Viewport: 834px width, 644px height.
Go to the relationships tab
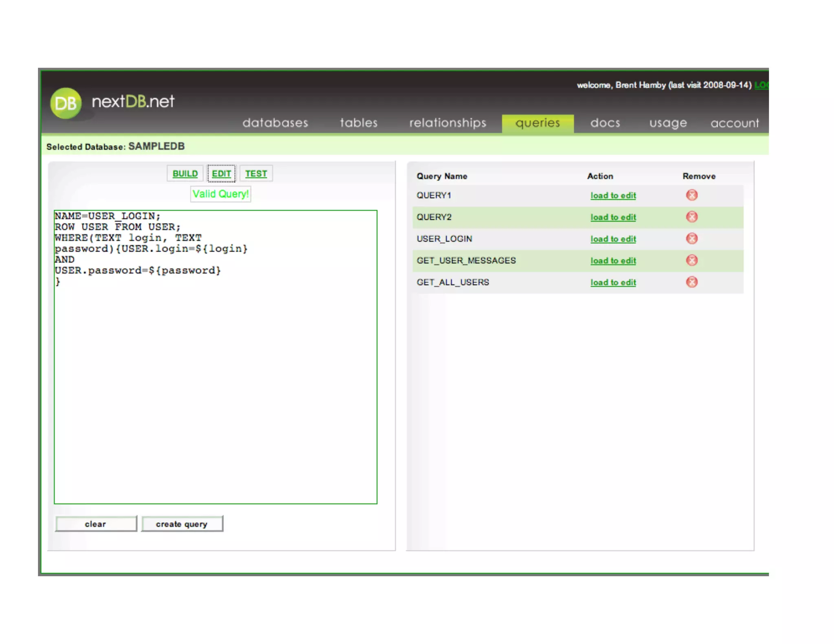(448, 123)
